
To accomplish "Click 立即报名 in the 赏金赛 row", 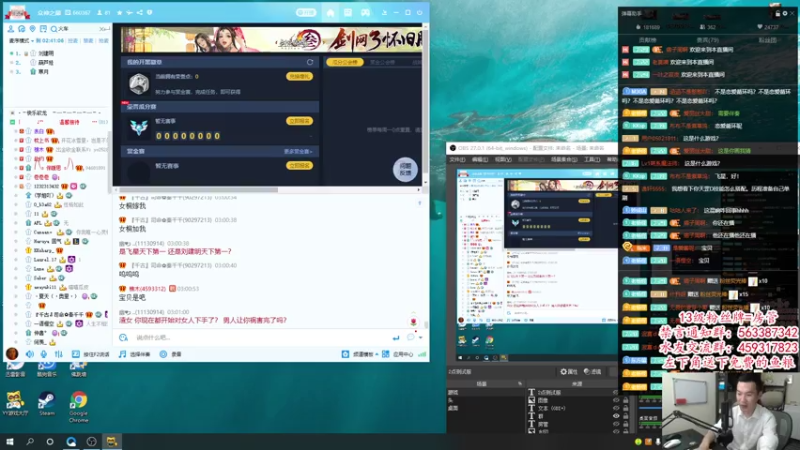I will [299, 166].
